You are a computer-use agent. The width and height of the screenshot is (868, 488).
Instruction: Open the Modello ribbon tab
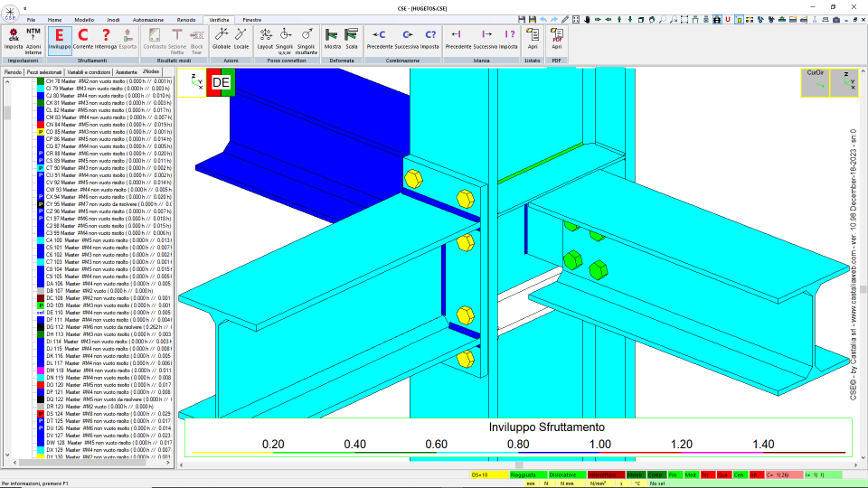[x=84, y=20]
